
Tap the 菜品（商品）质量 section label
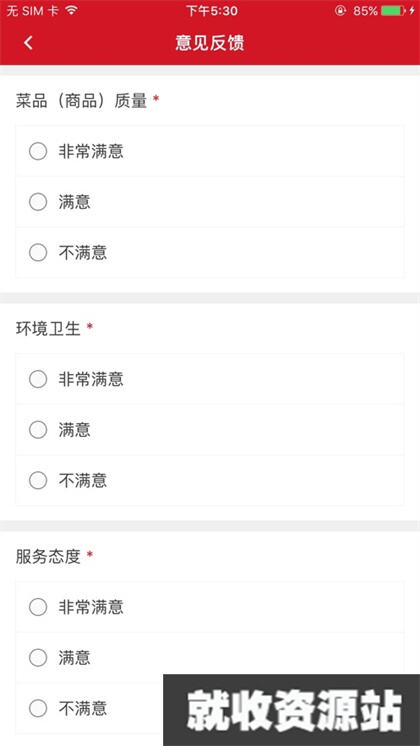point(82,101)
